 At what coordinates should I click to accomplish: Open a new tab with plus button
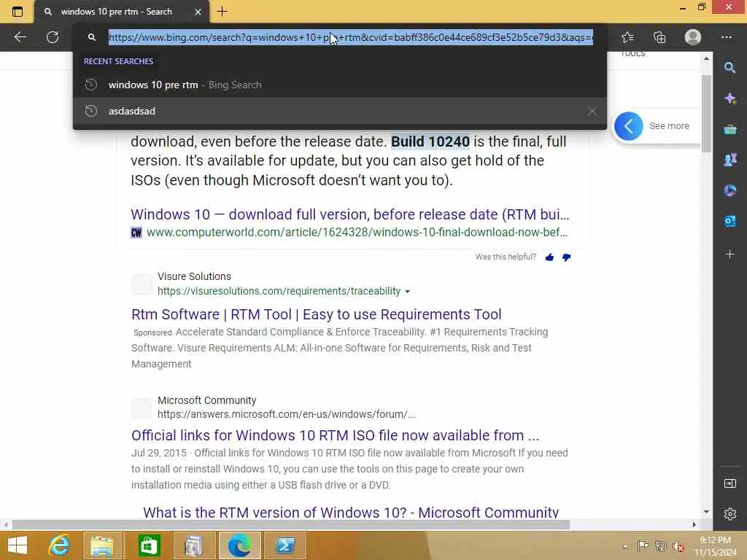(222, 12)
